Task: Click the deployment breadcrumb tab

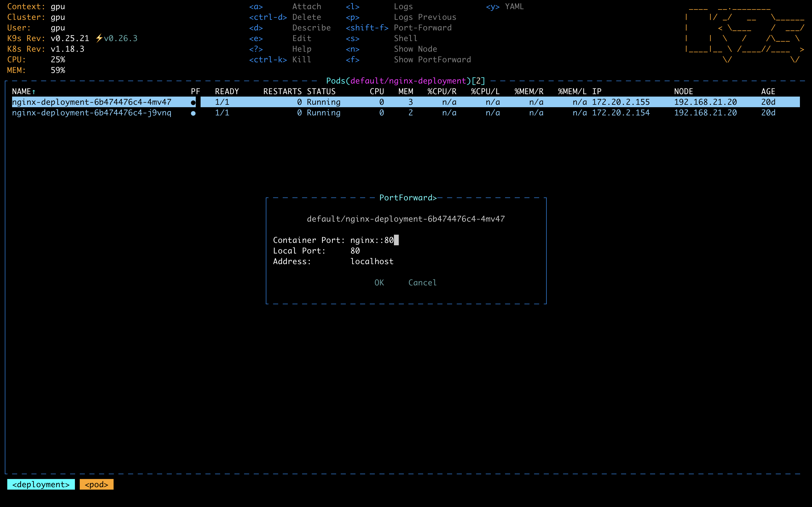Action: (41, 484)
